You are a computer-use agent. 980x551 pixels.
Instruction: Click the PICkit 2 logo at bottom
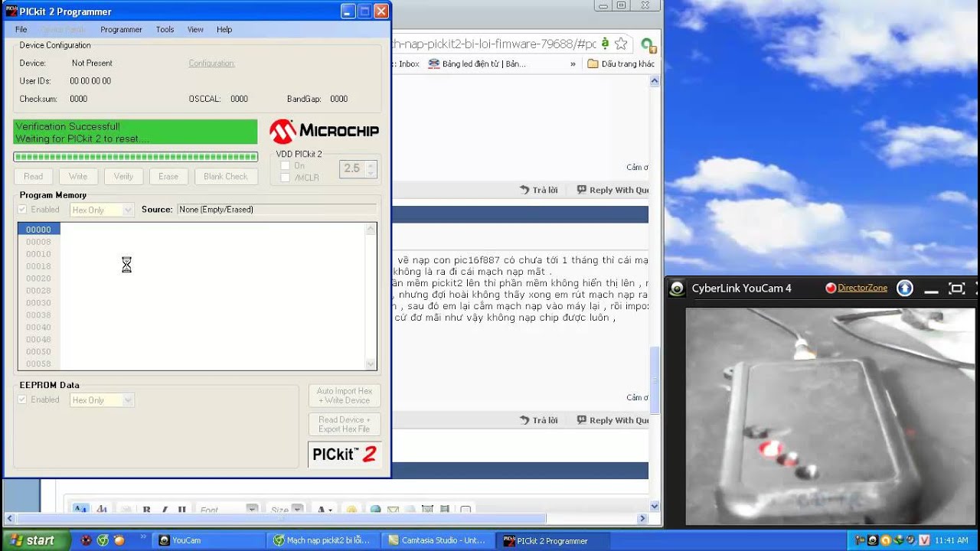pyautogui.click(x=345, y=455)
